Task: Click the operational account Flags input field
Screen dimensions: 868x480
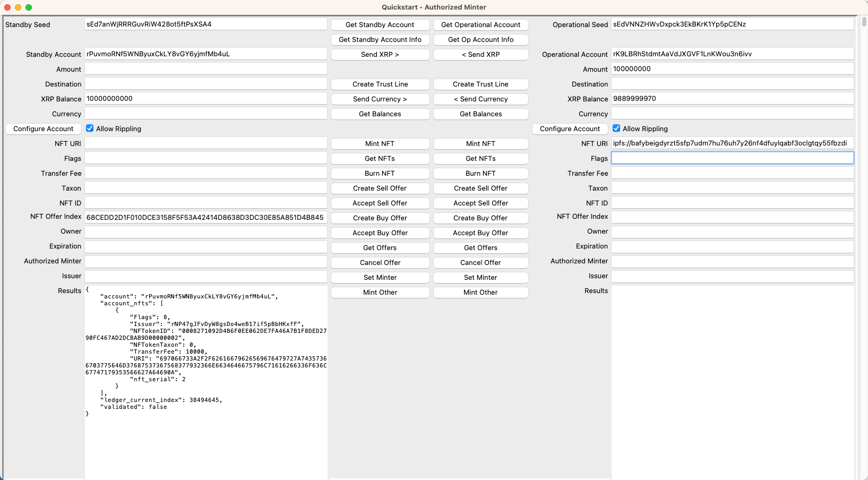Action: coord(733,158)
